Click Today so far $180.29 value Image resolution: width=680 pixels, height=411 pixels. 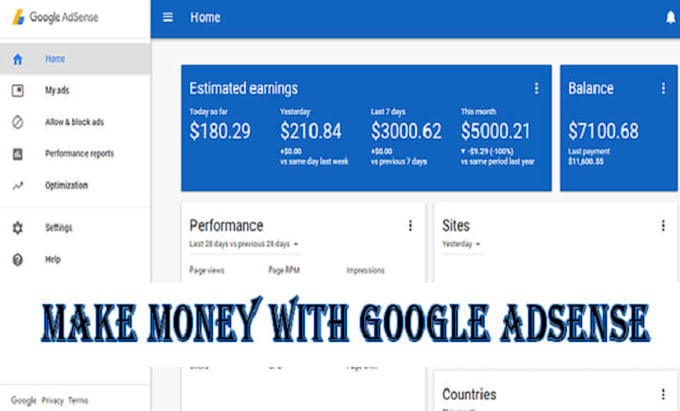pyautogui.click(x=220, y=131)
